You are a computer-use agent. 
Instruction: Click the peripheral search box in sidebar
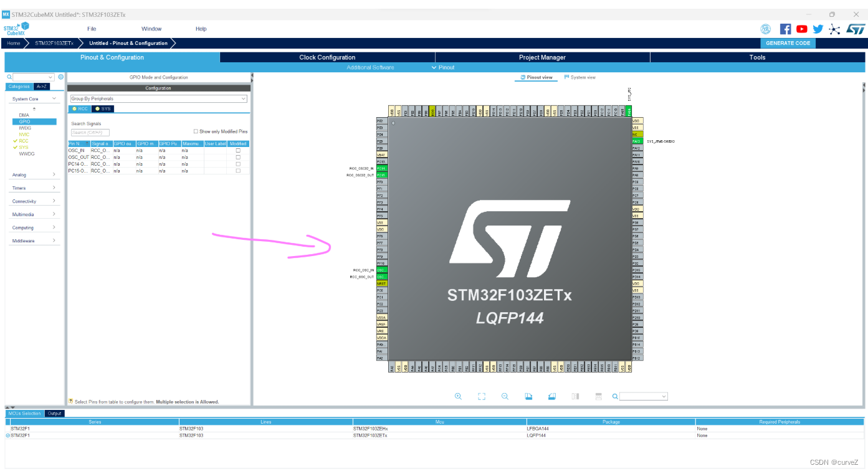tap(34, 77)
